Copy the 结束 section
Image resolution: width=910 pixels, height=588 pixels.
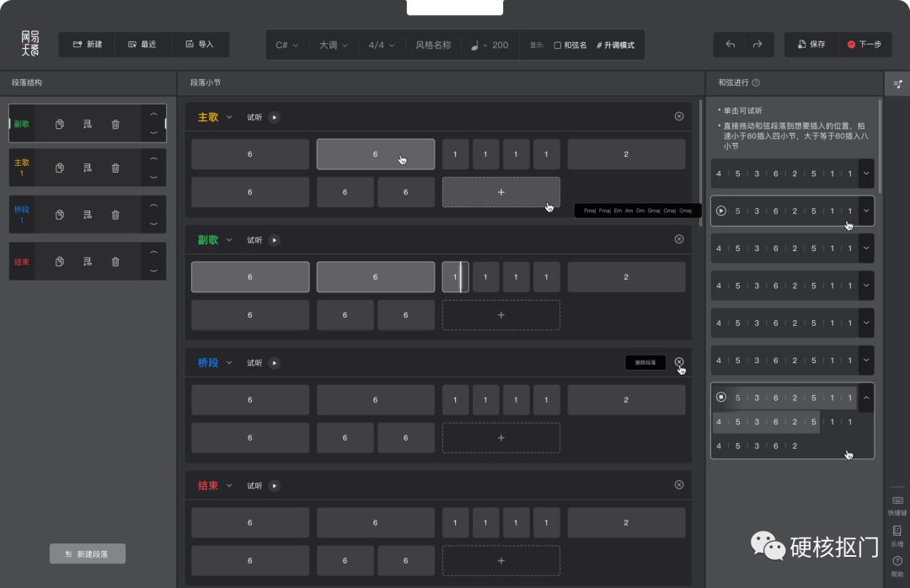point(59,262)
